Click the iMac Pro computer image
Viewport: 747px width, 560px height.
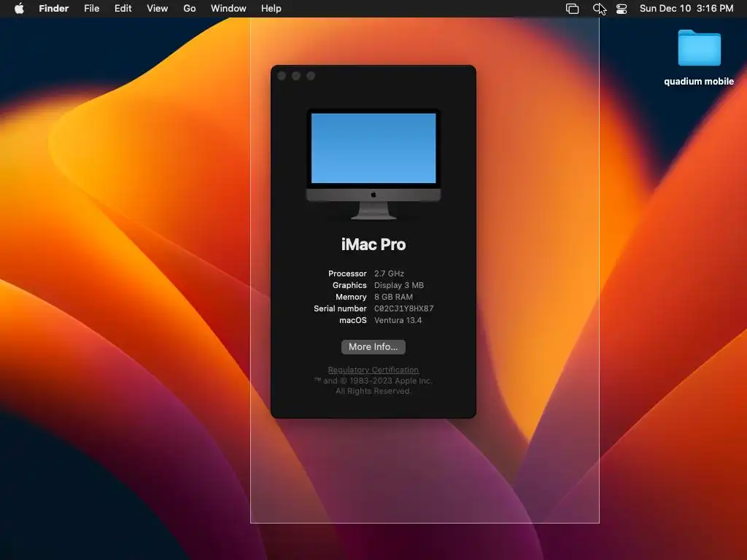pyautogui.click(x=373, y=164)
